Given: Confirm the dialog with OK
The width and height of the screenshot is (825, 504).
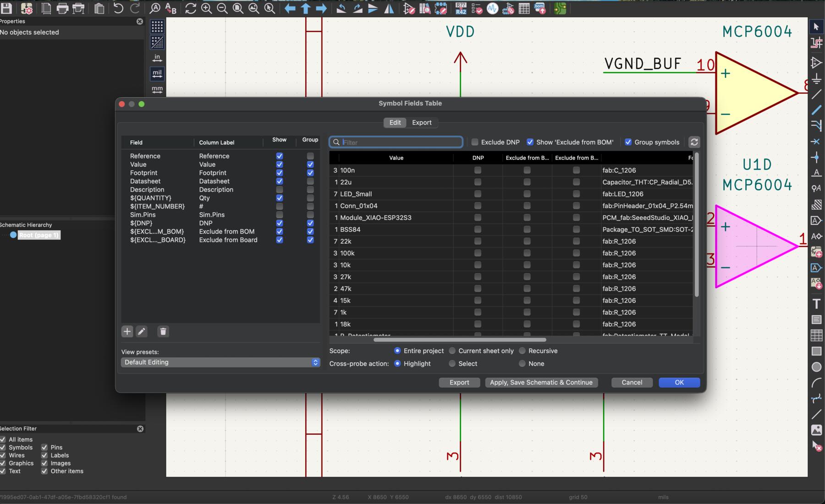Looking at the screenshot, I should pyautogui.click(x=679, y=383).
